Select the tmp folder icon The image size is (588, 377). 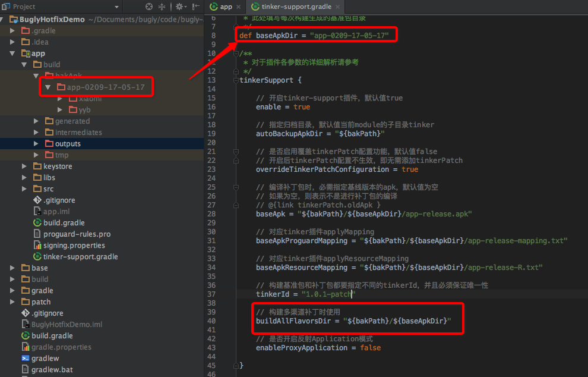point(49,155)
